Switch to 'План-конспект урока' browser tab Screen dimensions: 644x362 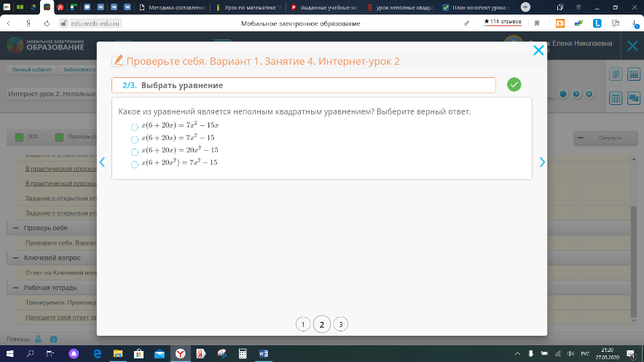[x=477, y=7]
